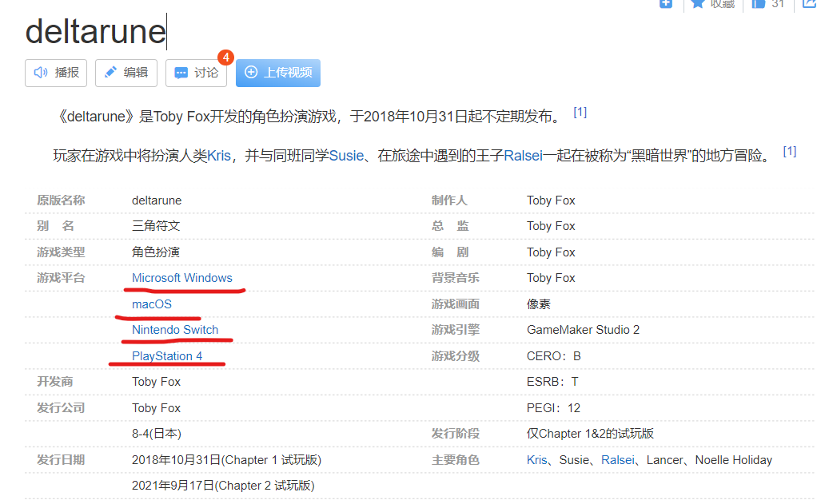
Task: Click the deltarune value in 原版名称 row
Action: click(157, 200)
